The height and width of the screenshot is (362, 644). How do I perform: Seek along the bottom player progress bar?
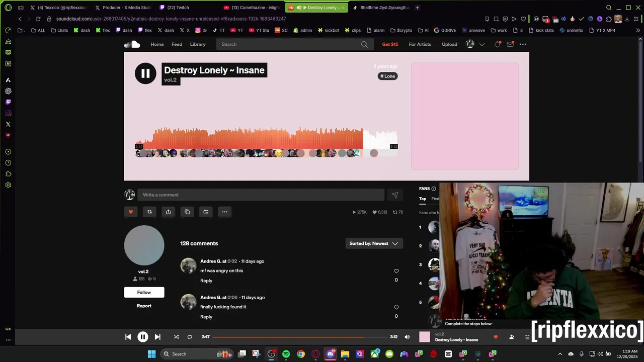[300, 337]
